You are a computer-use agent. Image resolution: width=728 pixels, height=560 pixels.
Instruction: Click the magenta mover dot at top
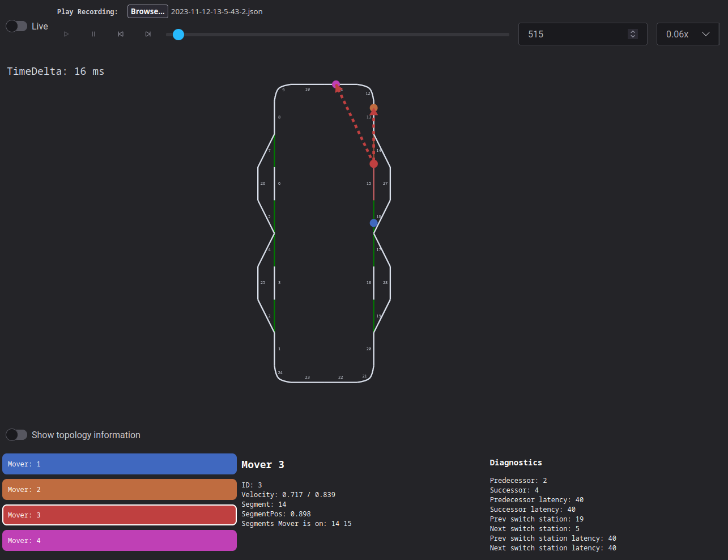(x=336, y=84)
